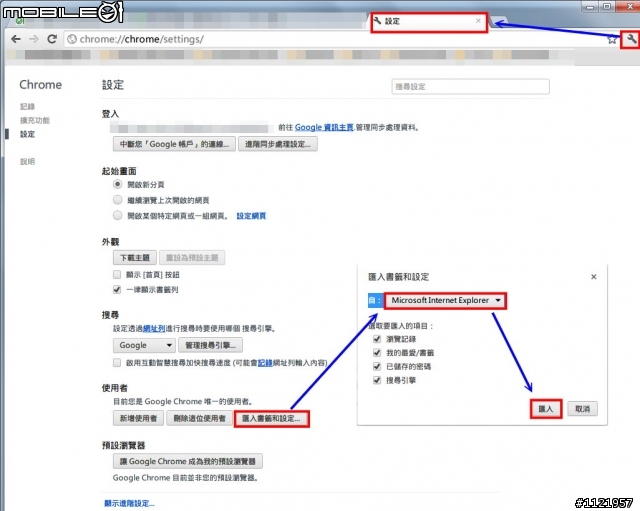Open the Chrome wrench menu

(x=631, y=40)
